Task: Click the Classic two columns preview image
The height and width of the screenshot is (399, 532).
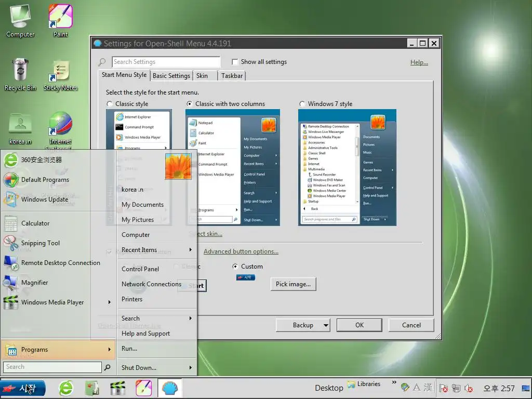Action: (233, 168)
